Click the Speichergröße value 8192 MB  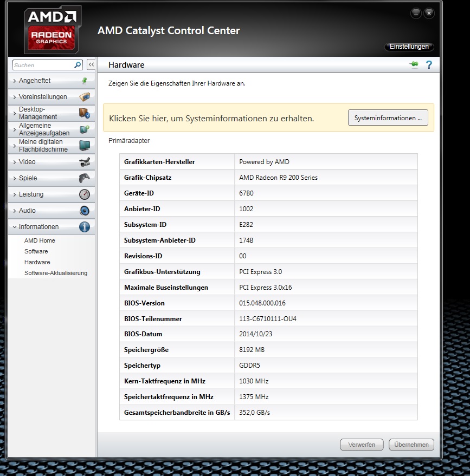pyautogui.click(x=252, y=350)
